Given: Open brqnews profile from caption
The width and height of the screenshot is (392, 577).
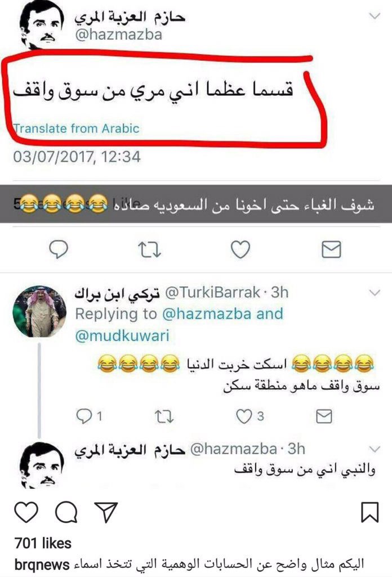Looking at the screenshot, I should (42, 564).
